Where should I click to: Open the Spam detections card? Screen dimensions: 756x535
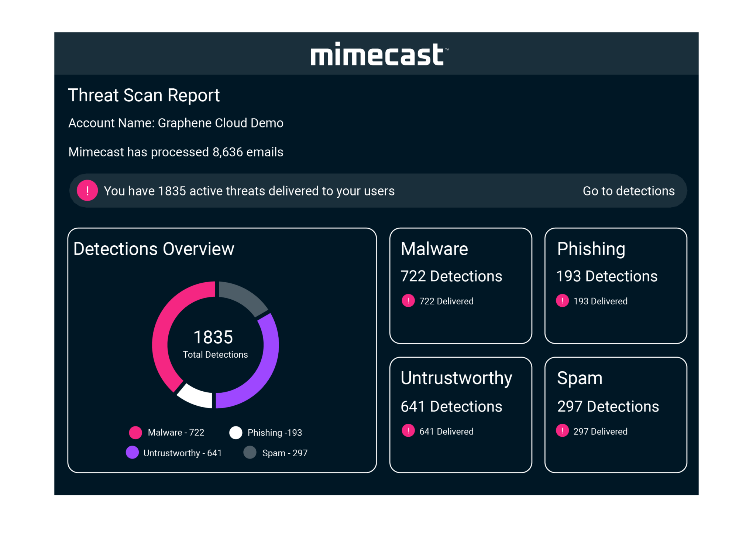coord(615,415)
